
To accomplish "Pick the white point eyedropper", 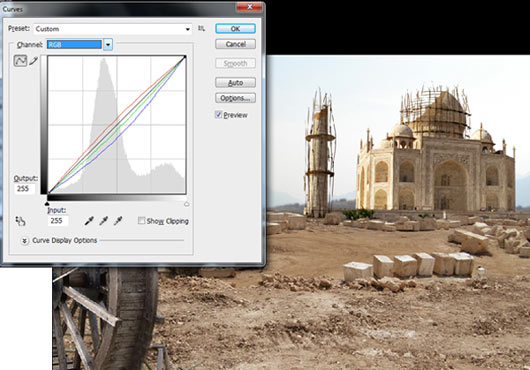I will pyautogui.click(x=118, y=221).
